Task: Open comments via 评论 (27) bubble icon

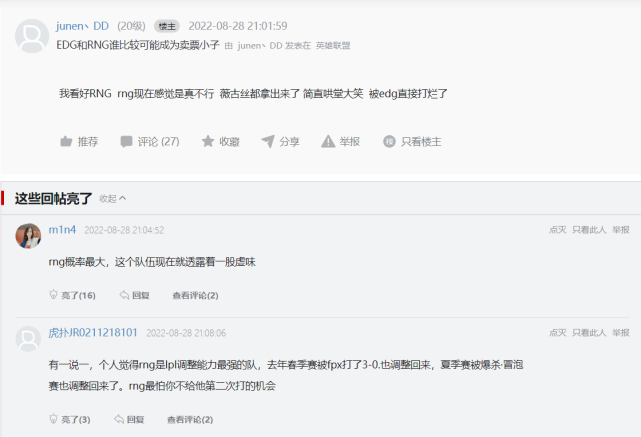Action: click(126, 141)
